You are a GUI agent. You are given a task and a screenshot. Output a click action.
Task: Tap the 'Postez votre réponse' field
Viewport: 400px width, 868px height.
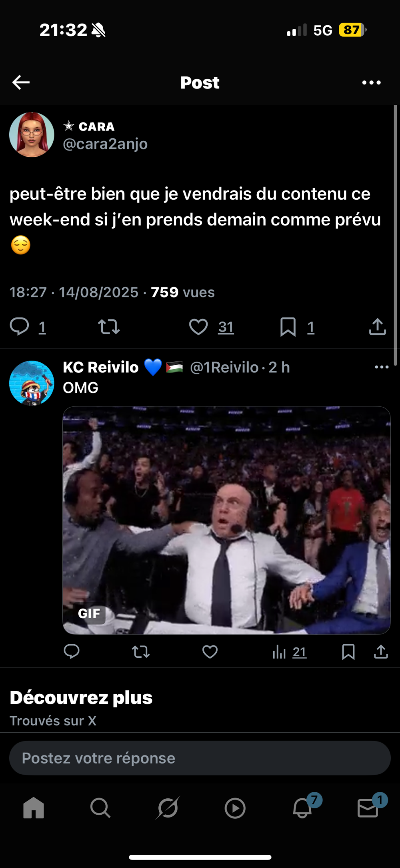(200, 758)
